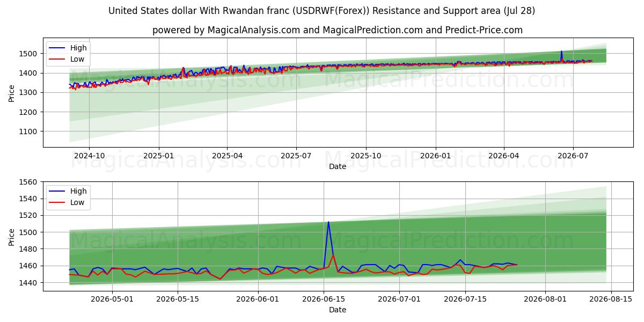Click the blue High spike peak in the upper chart
The width and height of the screenshot is (644, 322).
click(x=561, y=52)
